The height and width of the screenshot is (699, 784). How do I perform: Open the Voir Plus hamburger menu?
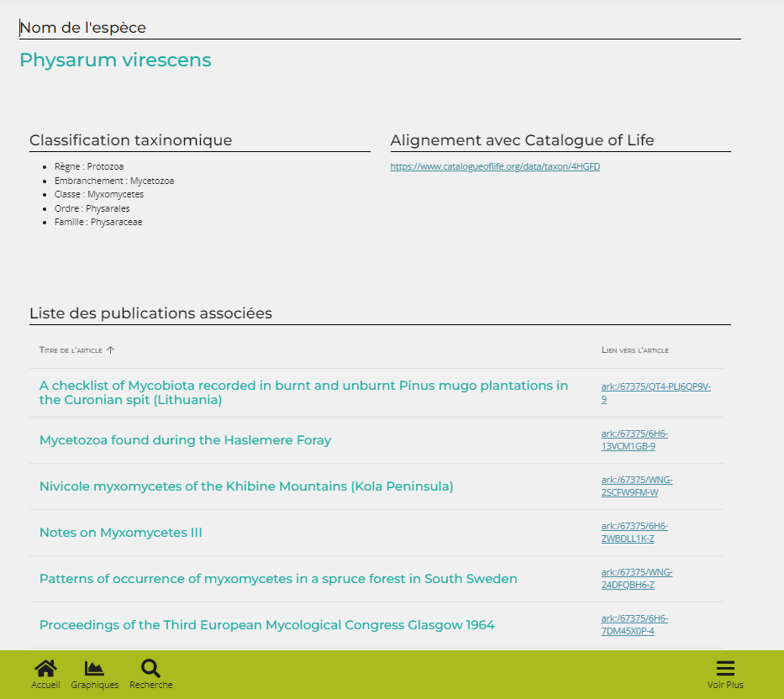tap(725, 668)
